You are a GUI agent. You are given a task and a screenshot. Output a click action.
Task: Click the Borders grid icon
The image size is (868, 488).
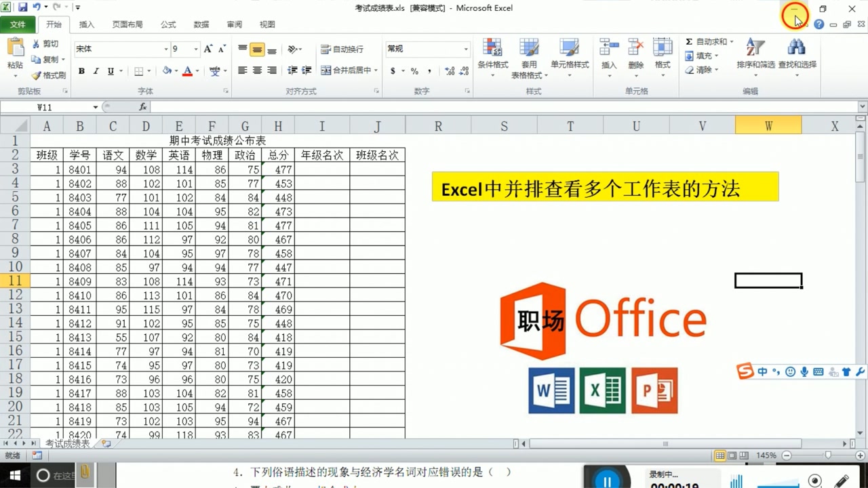click(x=138, y=70)
